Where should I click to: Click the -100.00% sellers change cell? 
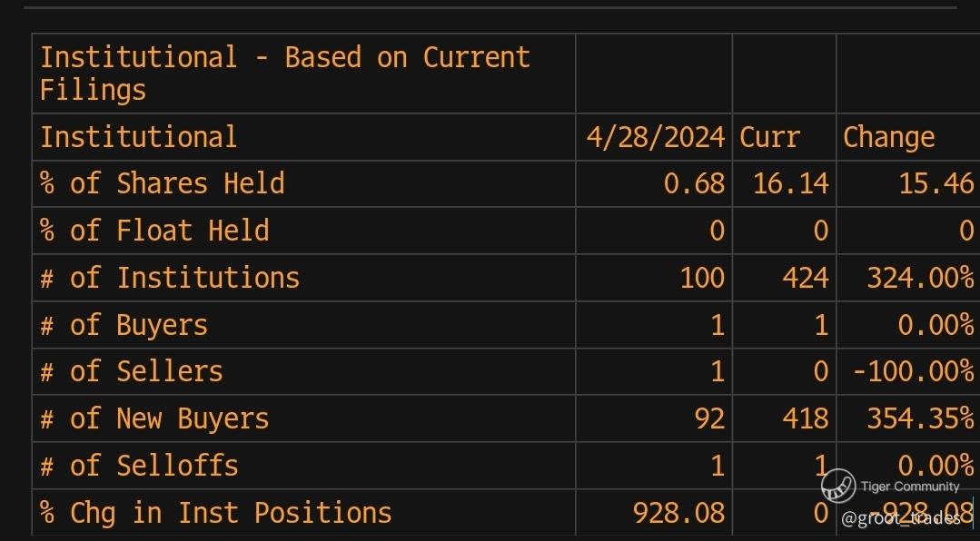click(913, 371)
